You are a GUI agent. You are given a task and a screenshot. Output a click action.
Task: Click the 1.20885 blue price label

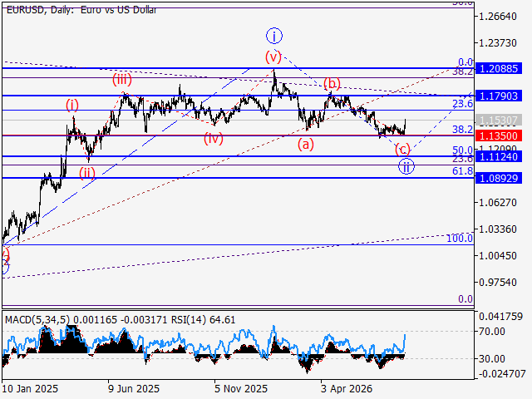pos(499,68)
